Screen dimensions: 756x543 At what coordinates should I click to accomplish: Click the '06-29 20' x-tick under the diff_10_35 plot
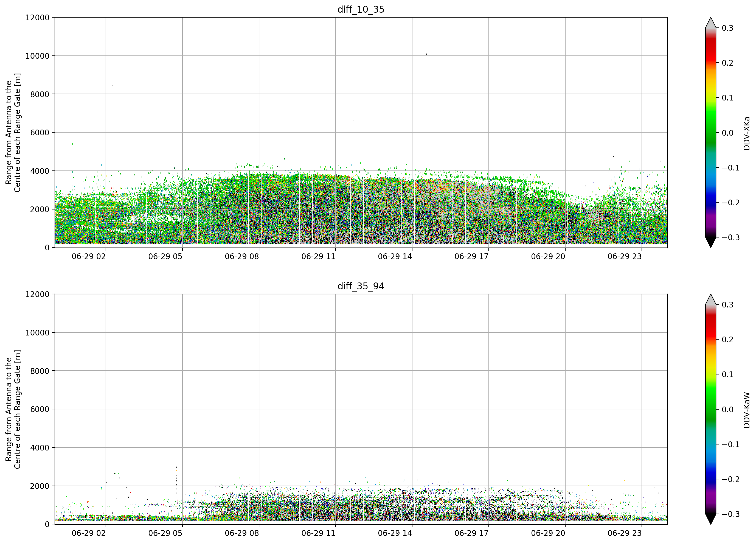(x=548, y=256)
